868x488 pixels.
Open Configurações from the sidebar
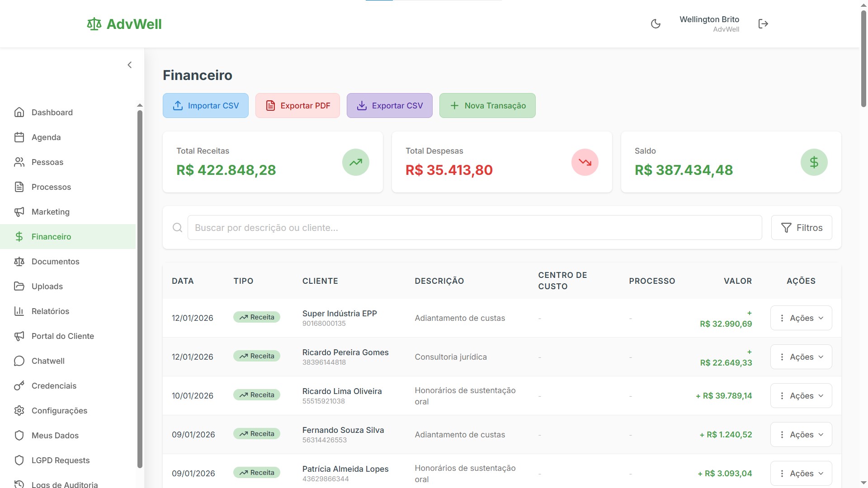click(x=59, y=410)
